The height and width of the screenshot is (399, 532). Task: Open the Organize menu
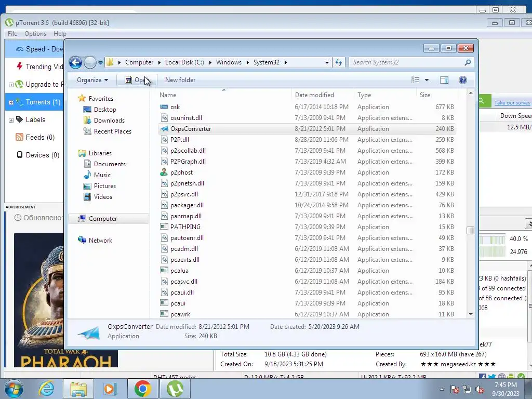tap(92, 80)
